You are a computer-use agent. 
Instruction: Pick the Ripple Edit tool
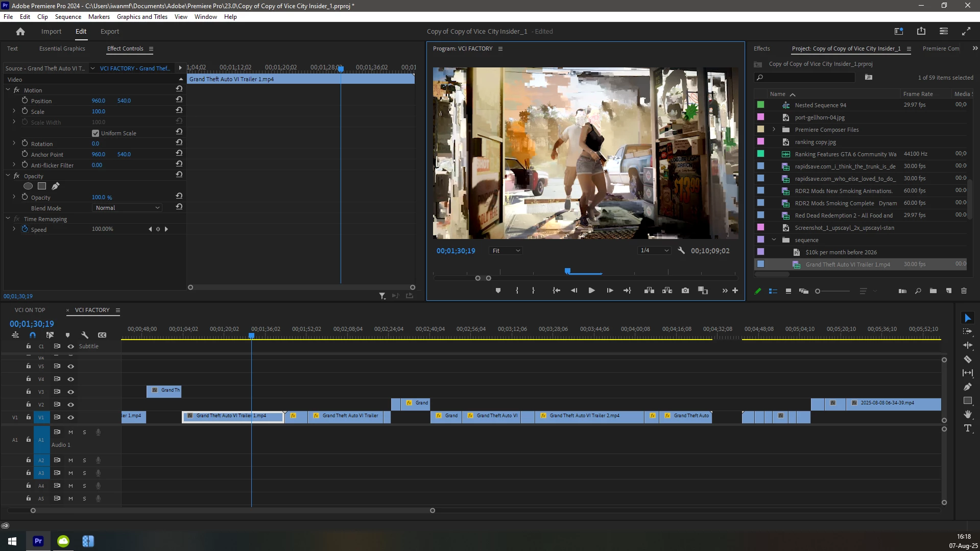(x=967, y=346)
